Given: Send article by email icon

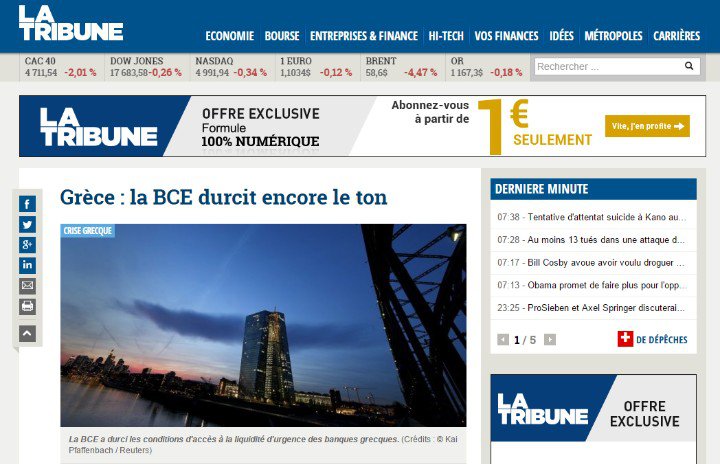Looking at the screenshot, I should (x=27, y=286).
